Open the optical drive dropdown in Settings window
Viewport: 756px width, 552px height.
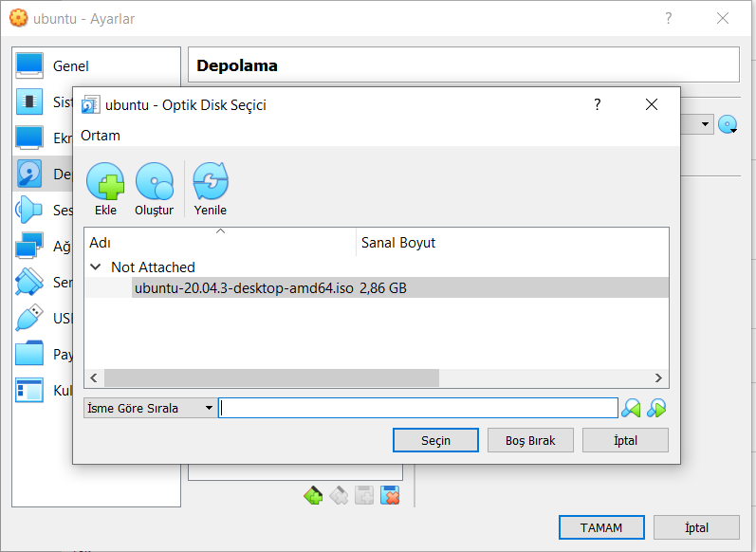[x=705, y=124]
